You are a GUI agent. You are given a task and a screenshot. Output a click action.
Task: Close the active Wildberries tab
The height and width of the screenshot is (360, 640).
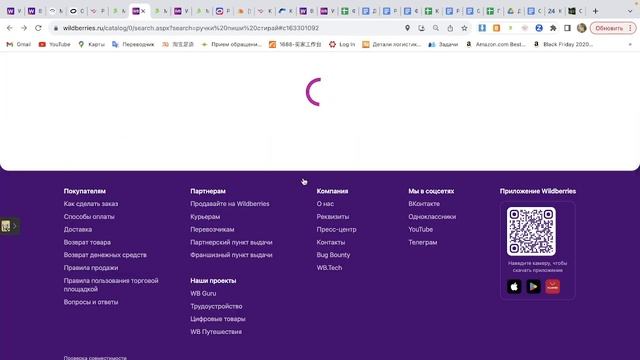pyautogui.click(x=143, y=11)
